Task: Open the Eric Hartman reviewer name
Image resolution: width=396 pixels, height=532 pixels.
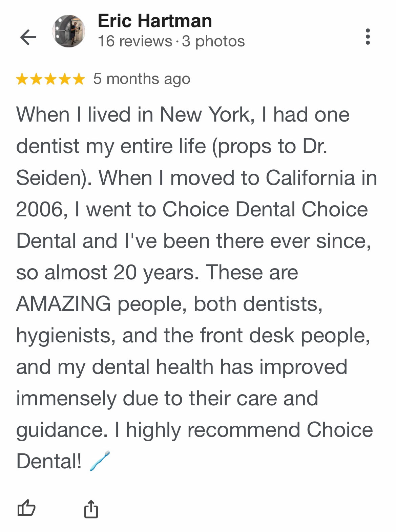Action: (154, 21)
